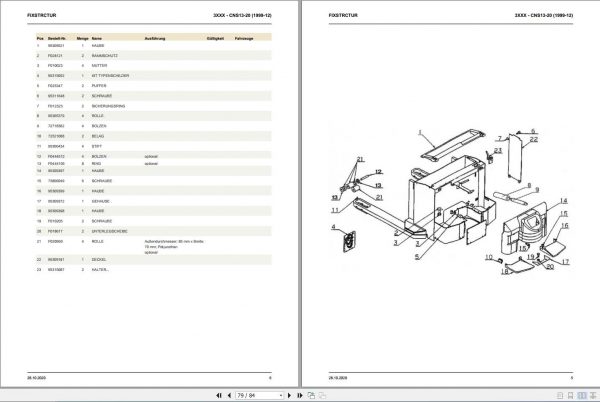Click the "Fahrzeuge" column header

(x=244, y=38)
